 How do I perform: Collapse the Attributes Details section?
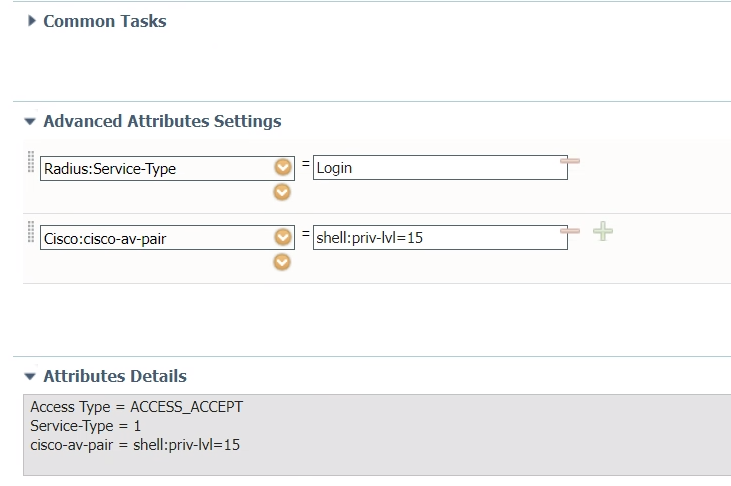(x=31, y=377)
